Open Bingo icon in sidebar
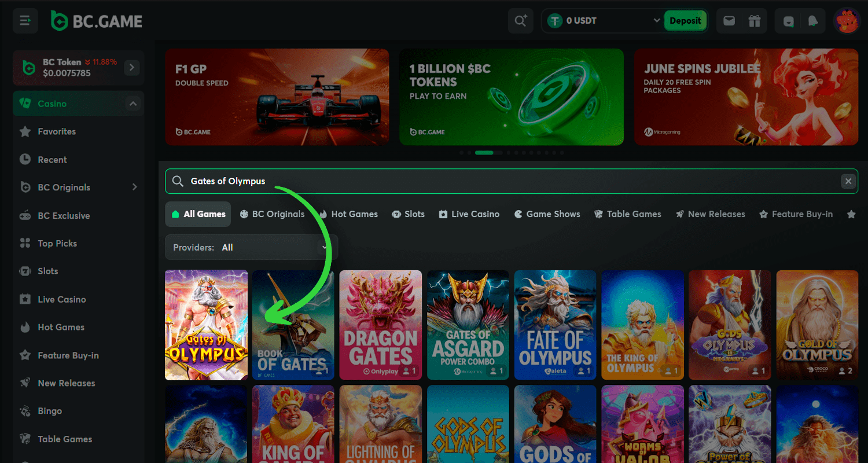The image size is (868, 463). (x=25, y=411)
